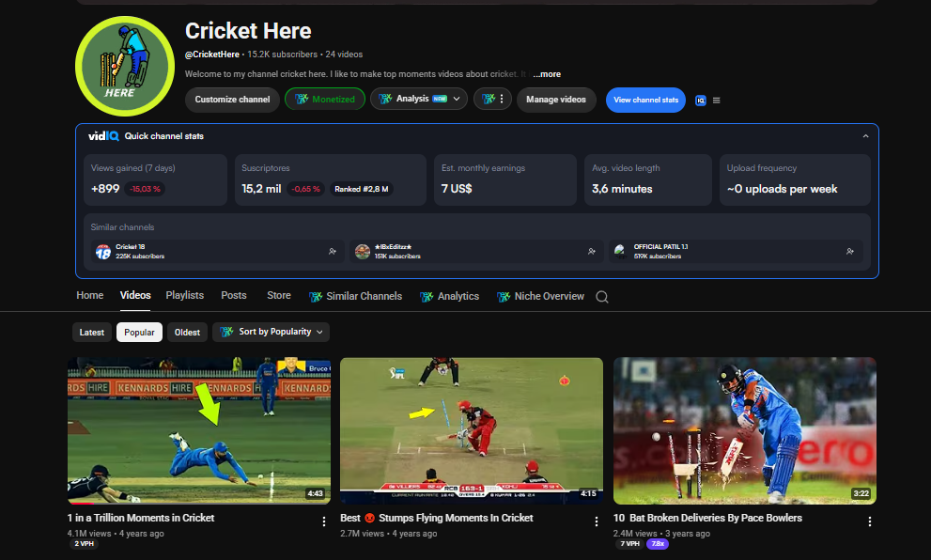This screenshot has width=931, height=560.
Task: Click the Monetized badge button
Action: (x=325, y=100)
